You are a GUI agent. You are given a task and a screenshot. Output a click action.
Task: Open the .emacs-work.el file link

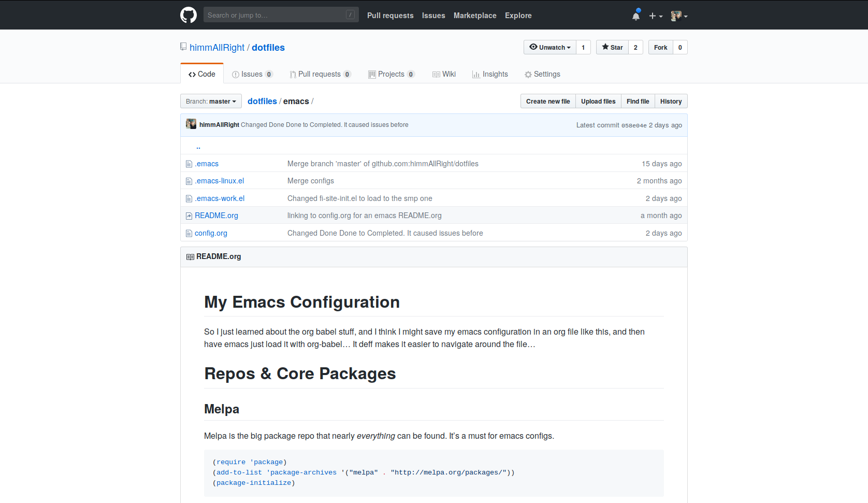pyautogui.click(x=220, y=198)
